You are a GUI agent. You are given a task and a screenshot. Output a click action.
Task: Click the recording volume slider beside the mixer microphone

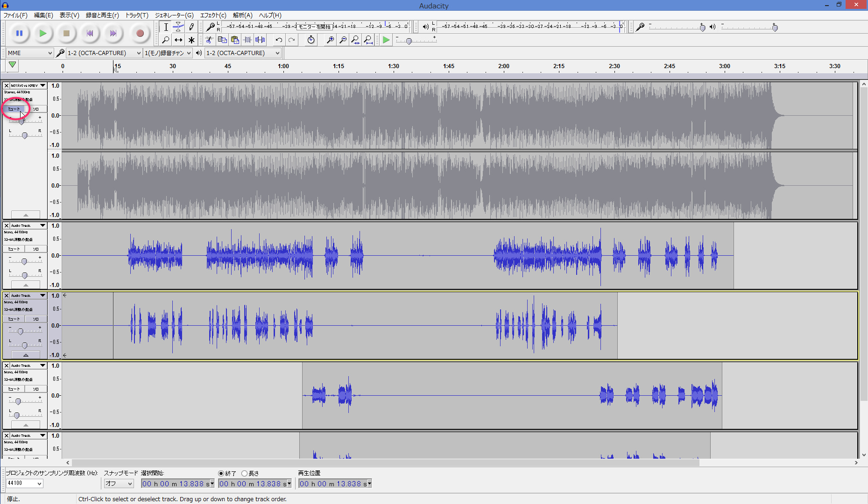[677, 28]
